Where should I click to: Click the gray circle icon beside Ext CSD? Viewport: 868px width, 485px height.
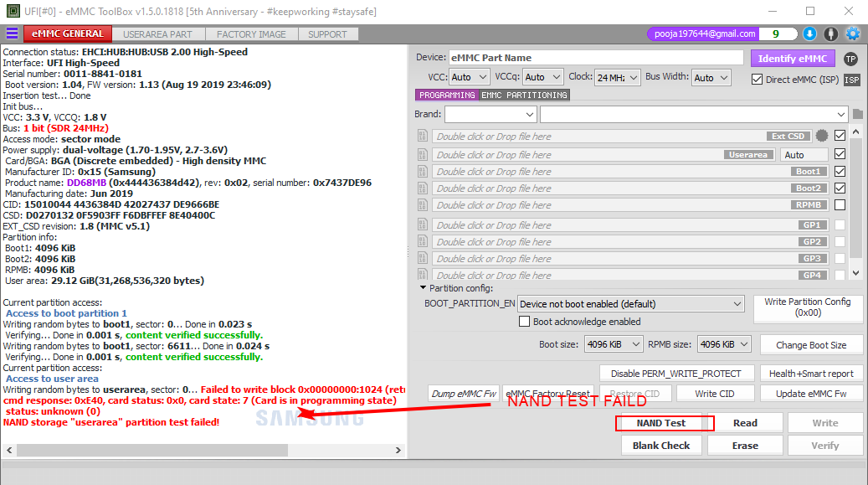point(822,136)
